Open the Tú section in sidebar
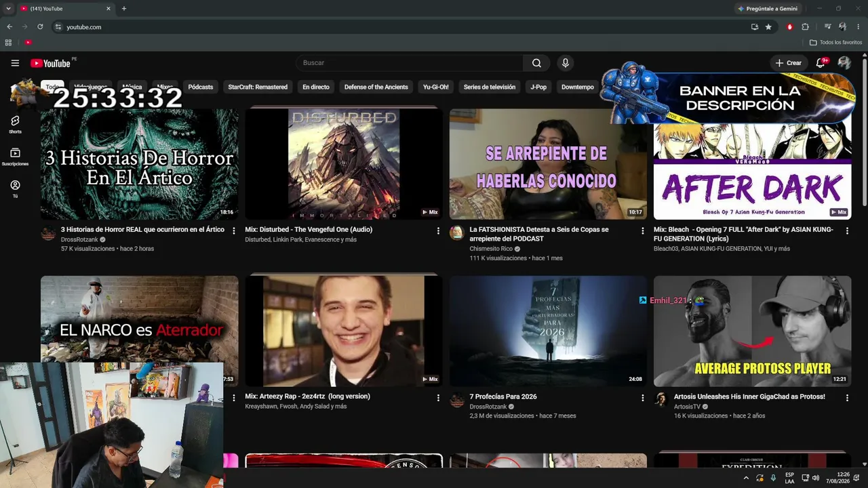 (15, 188)
